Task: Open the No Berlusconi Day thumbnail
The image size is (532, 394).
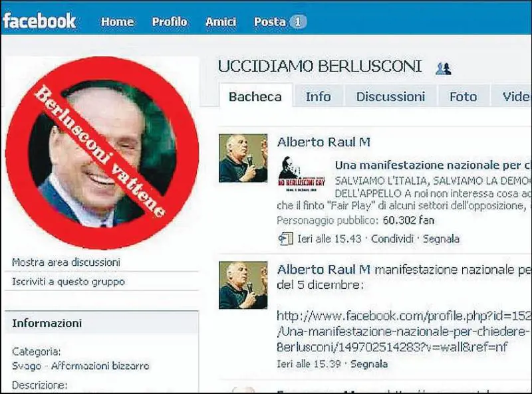Action: [301, 174]
